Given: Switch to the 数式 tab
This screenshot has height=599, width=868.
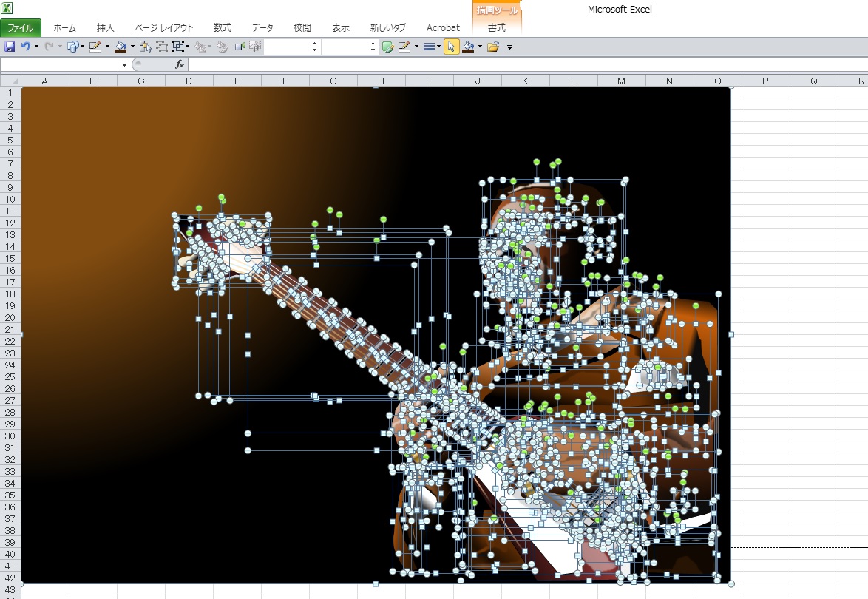Looking at the screenshot, I should (222, 27).
